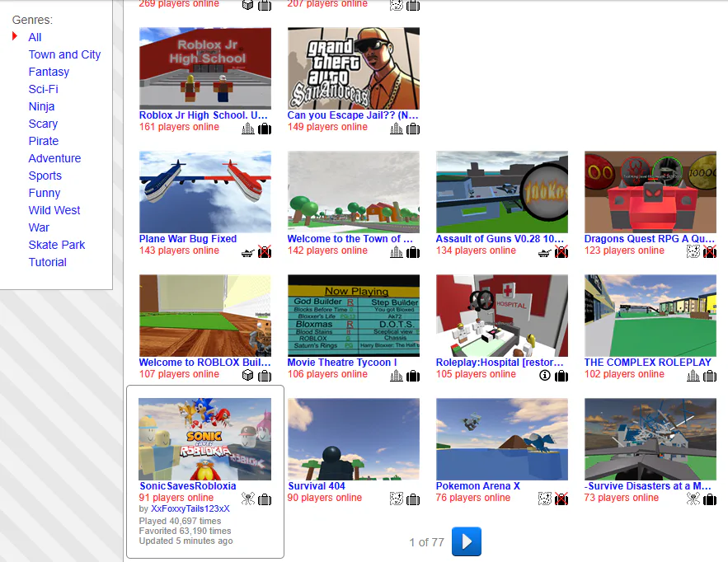Click info icon for Roleplay:Hospital
728x562 pixels.
[545, 376]
